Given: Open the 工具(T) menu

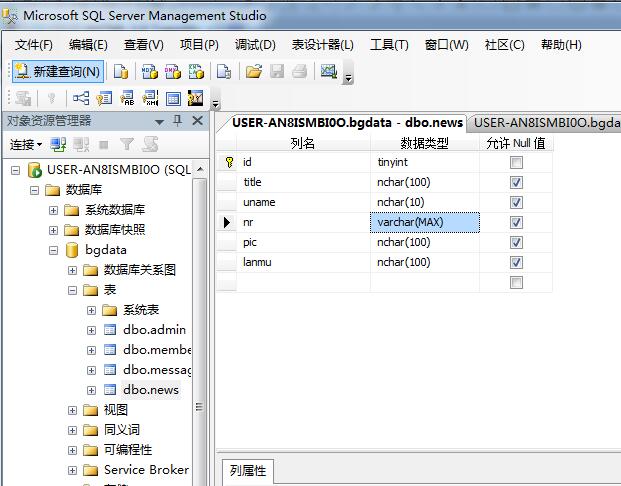Looking at the screenshot, I should tap(389, 45).
